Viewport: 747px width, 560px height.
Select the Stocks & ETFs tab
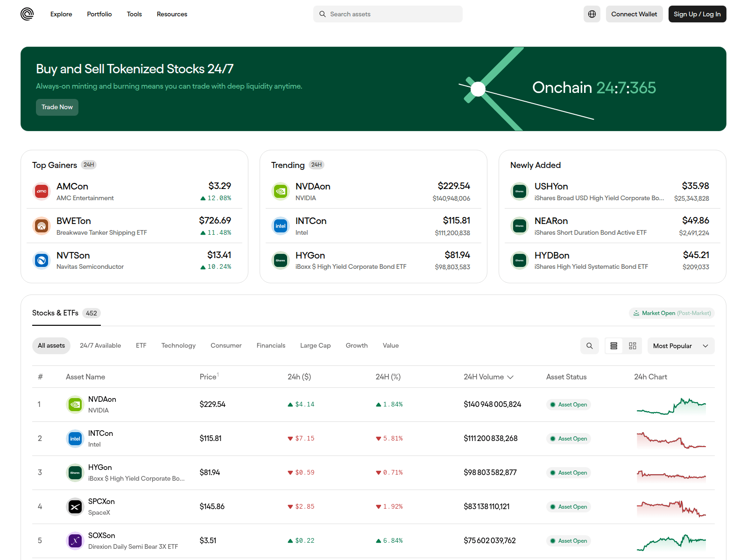[66, 313]
